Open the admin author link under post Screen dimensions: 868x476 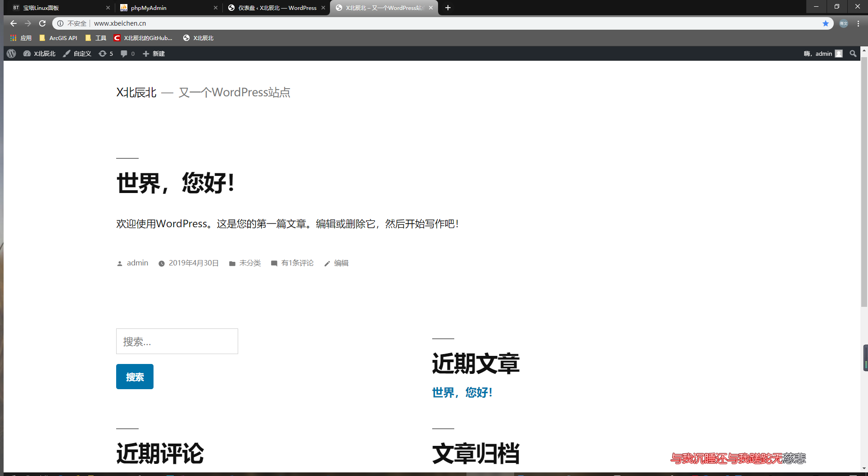pyautogui.click(x=137, y=263)
